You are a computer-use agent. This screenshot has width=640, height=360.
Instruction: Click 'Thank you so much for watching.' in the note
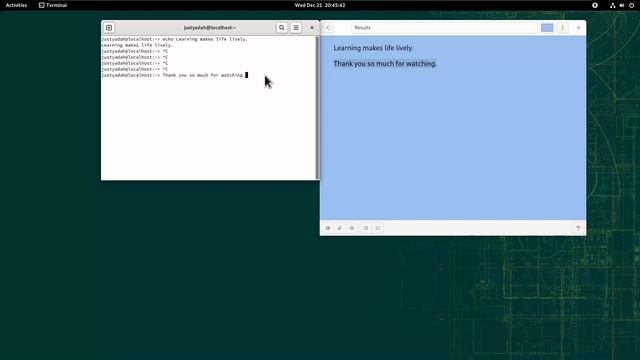[x=385, y=64]
